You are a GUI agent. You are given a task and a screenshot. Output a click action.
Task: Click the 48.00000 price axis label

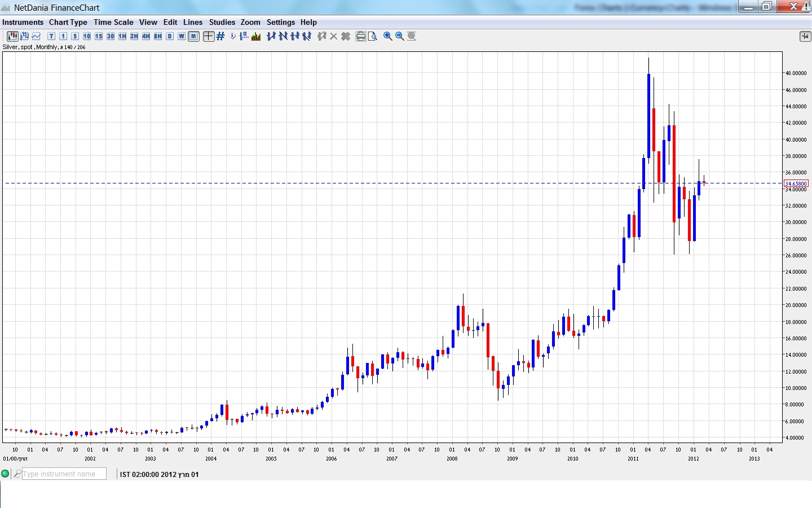[796, 73]
